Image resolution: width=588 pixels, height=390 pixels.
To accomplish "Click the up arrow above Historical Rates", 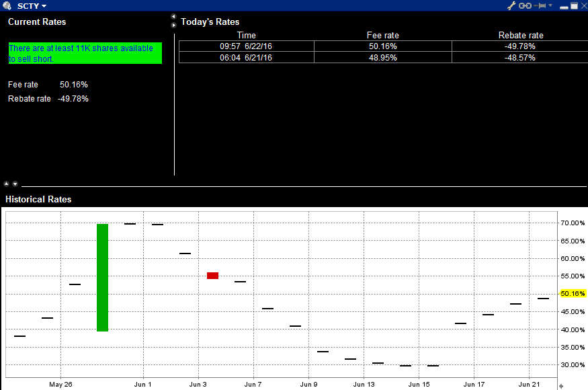I will [x=6, y=184].
